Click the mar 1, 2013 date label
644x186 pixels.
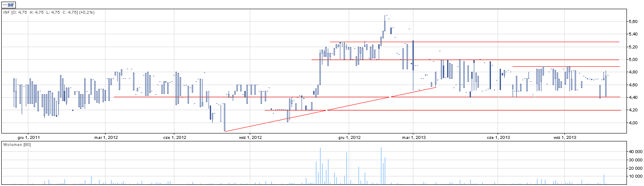(413, 137)
